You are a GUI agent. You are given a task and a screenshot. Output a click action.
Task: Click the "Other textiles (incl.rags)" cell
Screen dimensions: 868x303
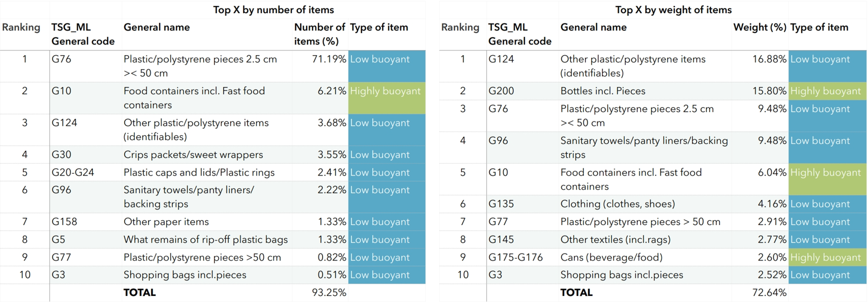tap(615, 240)
